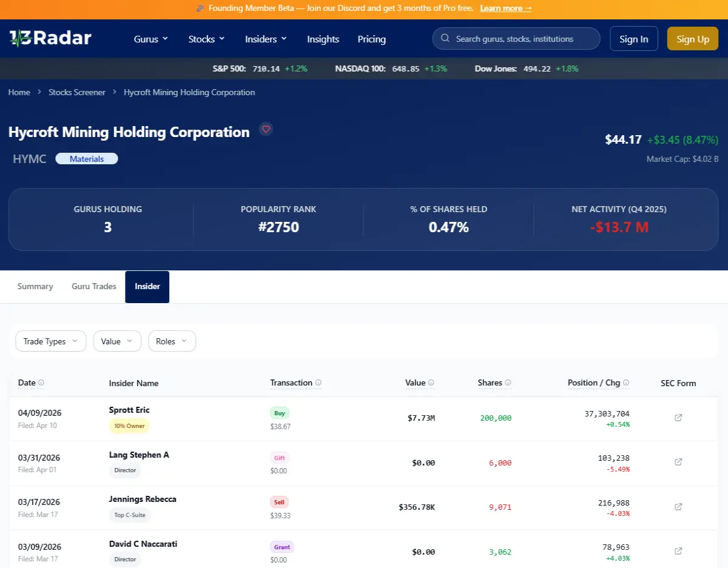Click info icon beside Value column
This screenshot has width=728, height=568.
tap(431, 383)
